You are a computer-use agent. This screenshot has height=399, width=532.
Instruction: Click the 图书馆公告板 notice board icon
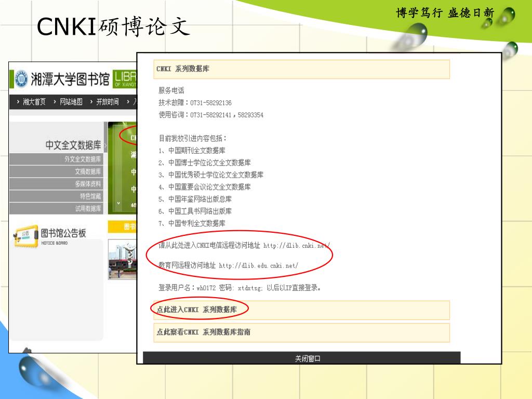[x=26, y=236]
